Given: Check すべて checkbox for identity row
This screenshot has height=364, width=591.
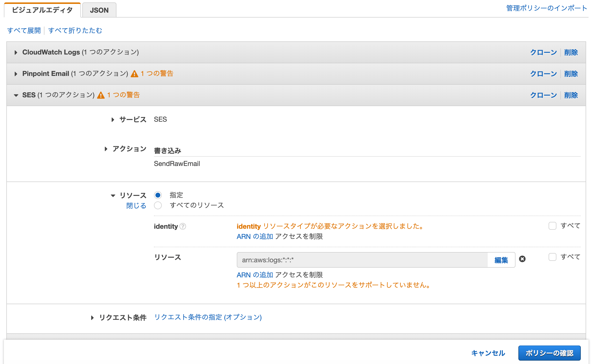Looking at the screenshot, I should pos(552,226).
